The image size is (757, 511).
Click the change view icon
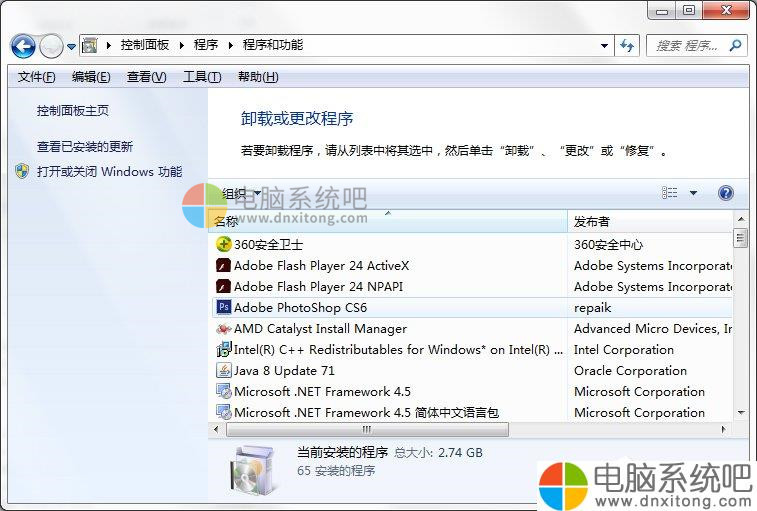pyautogui.click(x=669, y=193)
